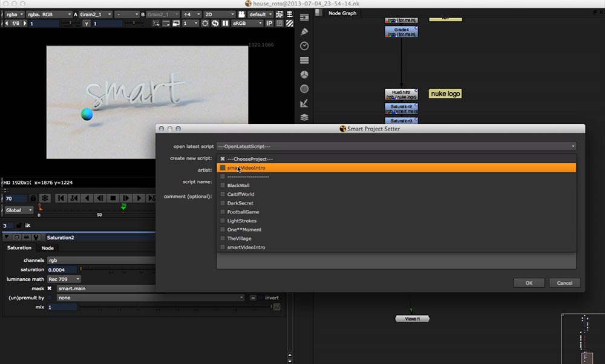Viewport: 605px width, 364px height.
Task: Check the highlighted smartVideoIntro project row
Action: click(396, 167)
